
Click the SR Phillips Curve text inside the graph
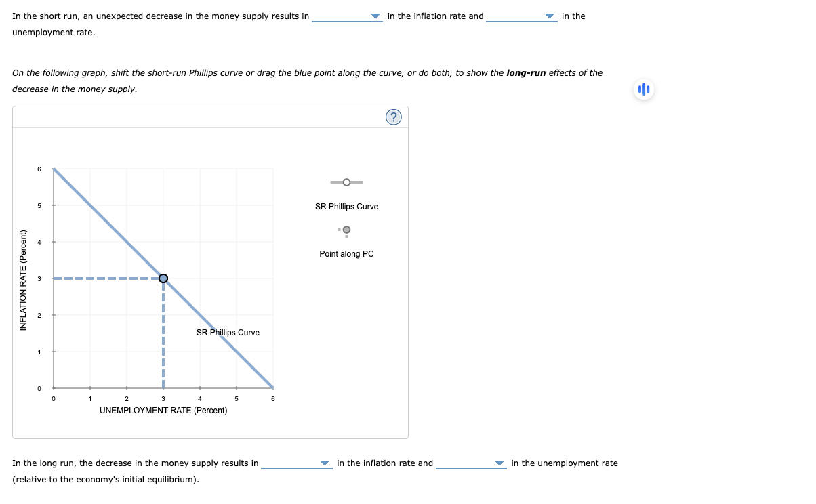pos(227,332)
